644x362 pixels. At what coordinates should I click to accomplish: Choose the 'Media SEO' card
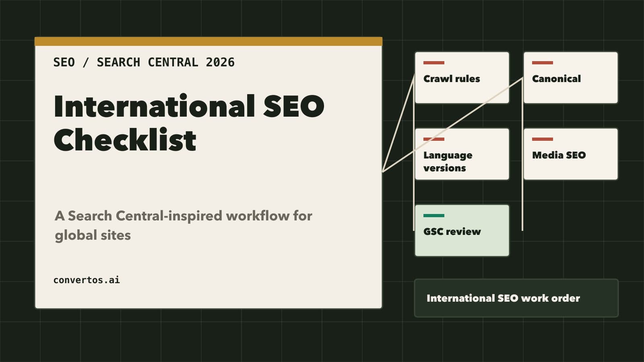click(571, 154)
